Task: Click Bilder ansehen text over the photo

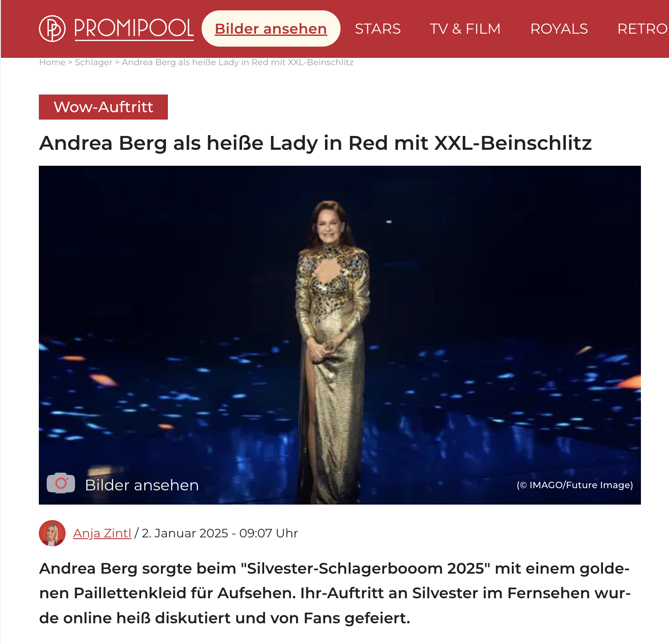Action: 142,485
